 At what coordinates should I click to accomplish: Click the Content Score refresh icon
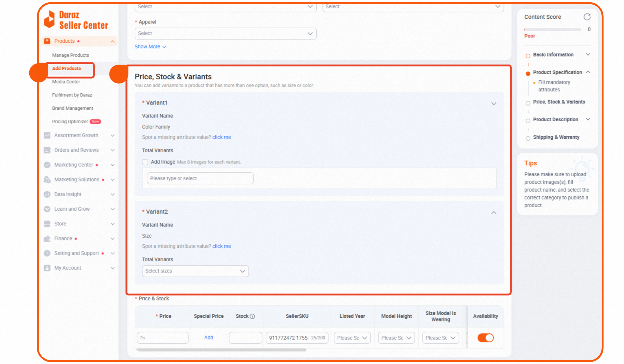pyautogui.click(x=587, y=17)
